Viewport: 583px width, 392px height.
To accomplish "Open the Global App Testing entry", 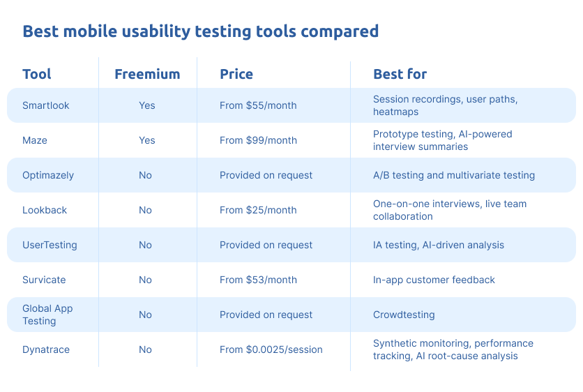I will 47,315.
